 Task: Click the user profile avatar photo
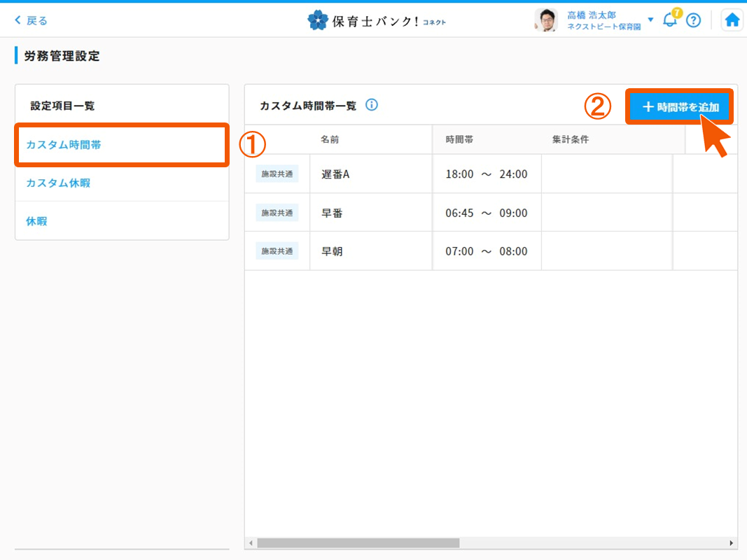click(x=546, y=20)
